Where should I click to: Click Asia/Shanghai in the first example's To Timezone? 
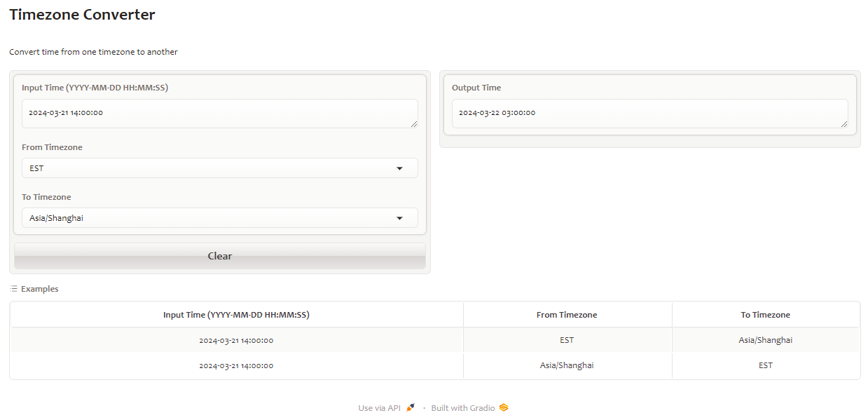coord(765,340)
